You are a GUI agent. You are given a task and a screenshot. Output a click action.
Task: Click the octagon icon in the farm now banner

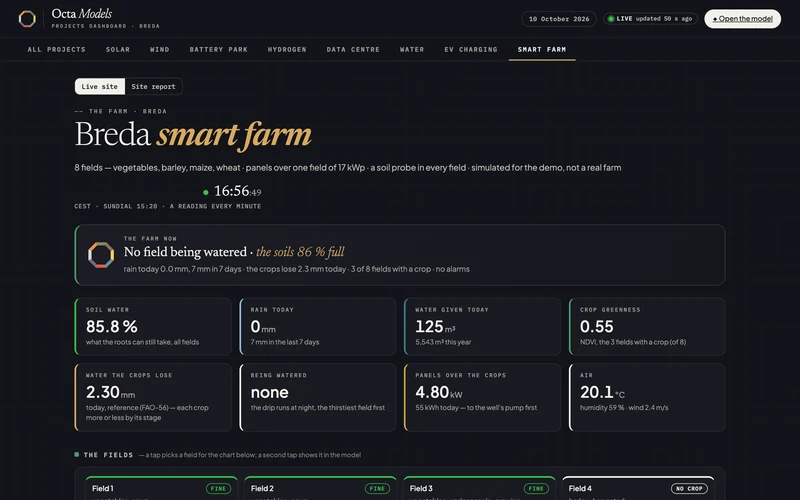point(101,255)
